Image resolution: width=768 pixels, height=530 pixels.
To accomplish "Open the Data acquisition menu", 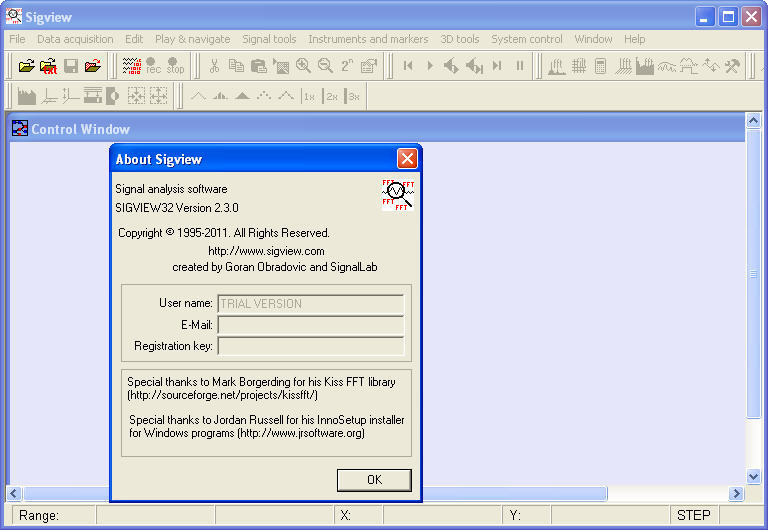I will (x=75, y=39).
